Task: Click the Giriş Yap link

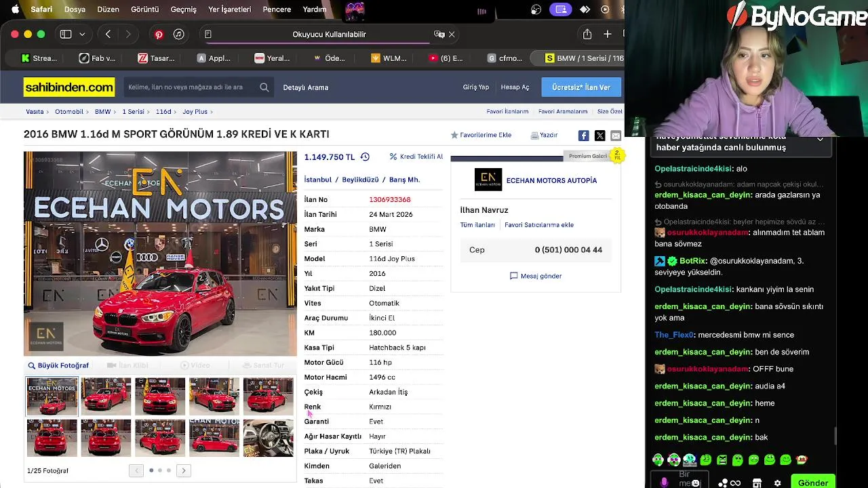Action: [x=475, y=87]
